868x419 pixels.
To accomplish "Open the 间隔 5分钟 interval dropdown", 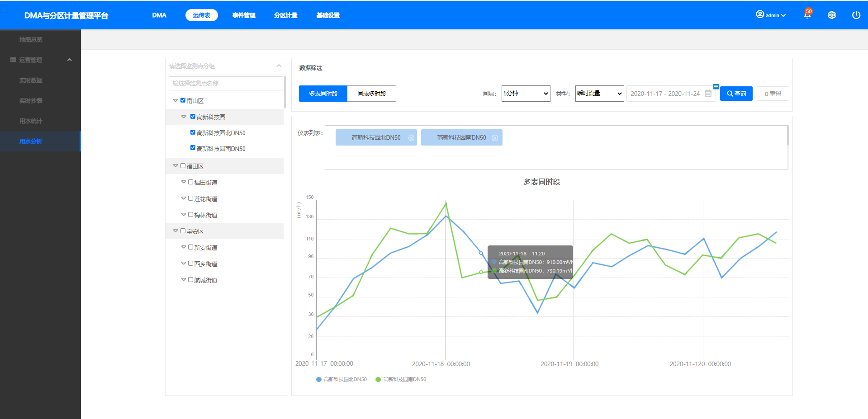I will 526,94.
